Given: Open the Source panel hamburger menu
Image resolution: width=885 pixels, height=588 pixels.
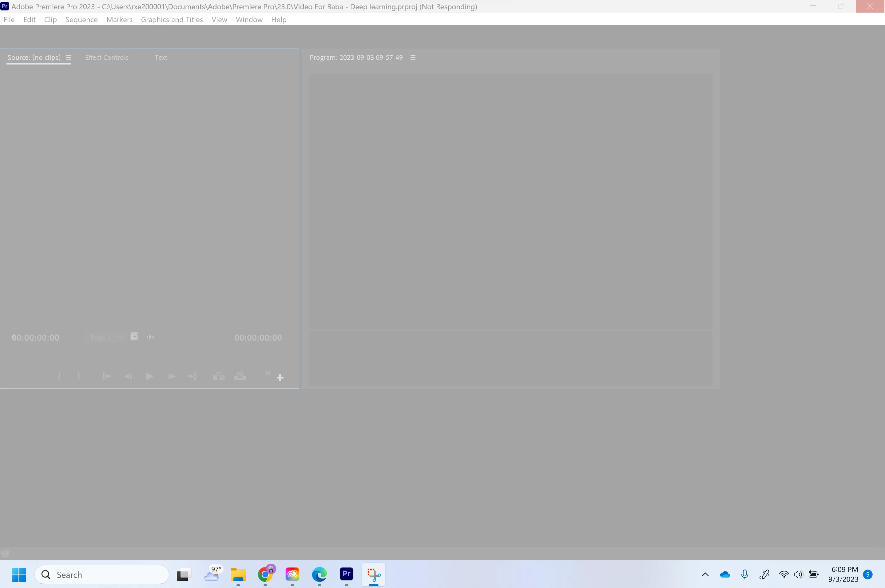Looking at the screenshot, I should pos(68,57).
